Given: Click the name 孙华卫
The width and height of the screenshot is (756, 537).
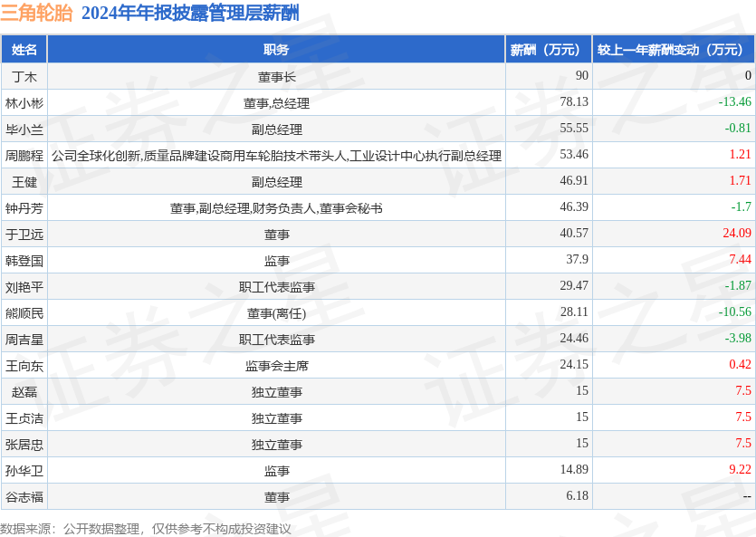Looking at the screenshot, I should pyautogui.click(x=24, y=471).
